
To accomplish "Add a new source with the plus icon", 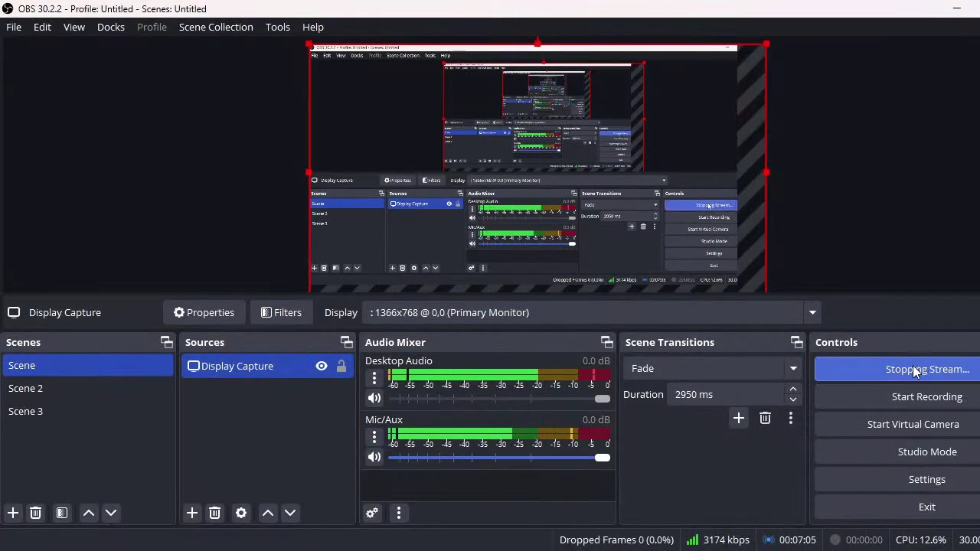I will [x=192, y=513].
